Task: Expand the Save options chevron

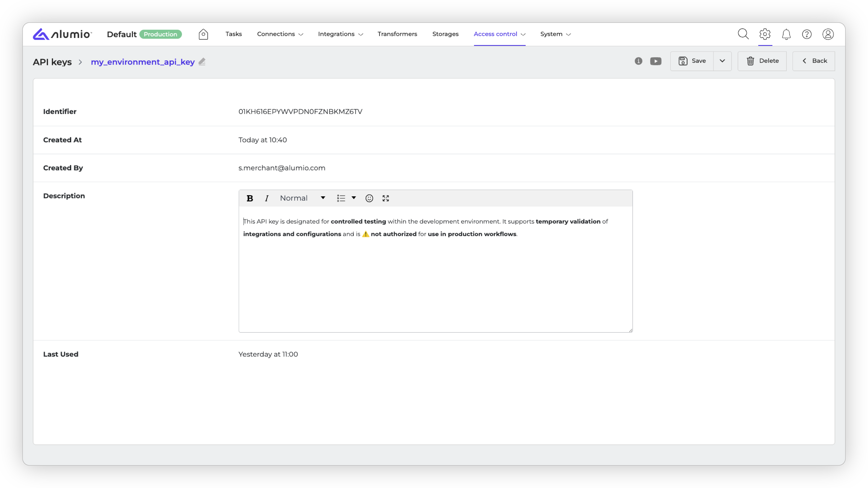Action: tap(722, 61)
